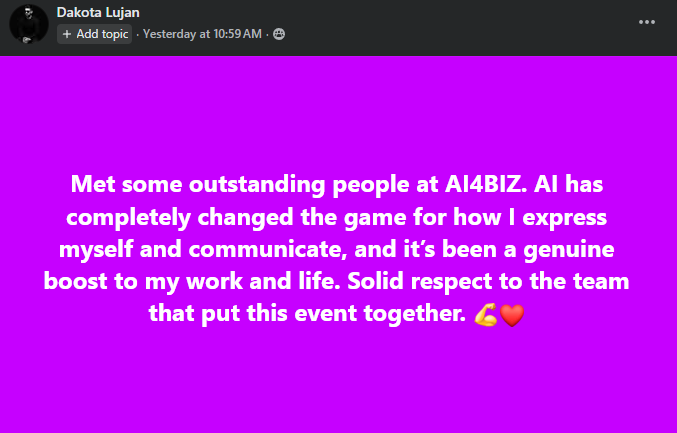Open Dakota Lujan's profile picture
Screen dimensions: 677x433
[29, 23]
